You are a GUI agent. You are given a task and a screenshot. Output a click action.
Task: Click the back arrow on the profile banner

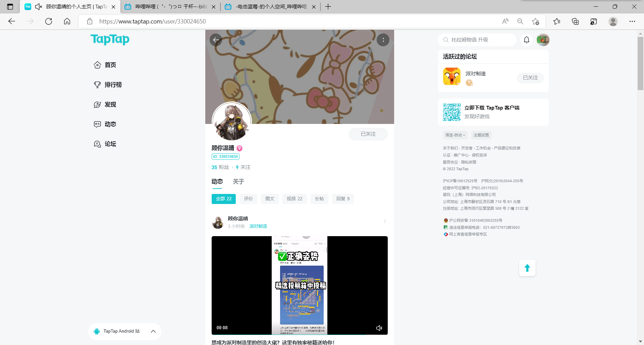(x=216, y=40)
